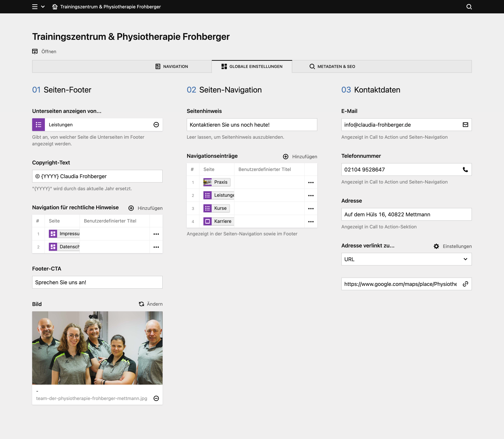Click the email icon in the E-Mail field

tap(465, 125)
